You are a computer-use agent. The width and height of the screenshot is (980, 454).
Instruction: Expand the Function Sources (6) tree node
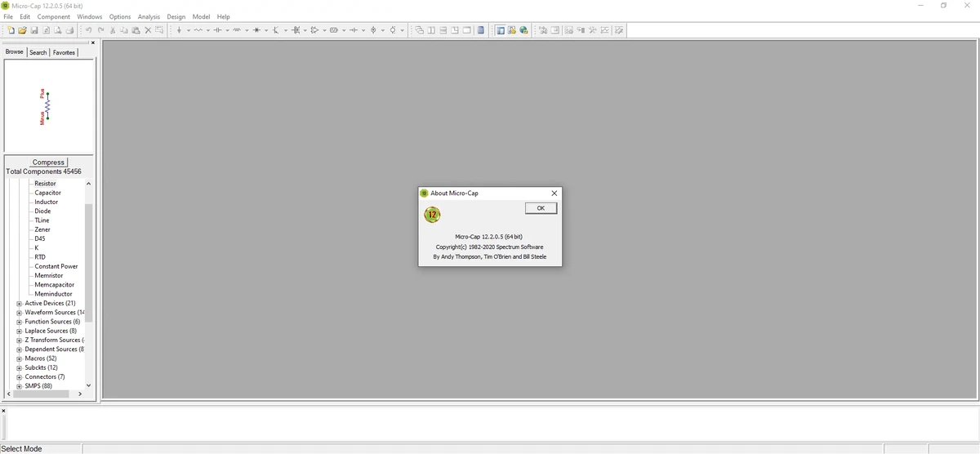(19, 322)
